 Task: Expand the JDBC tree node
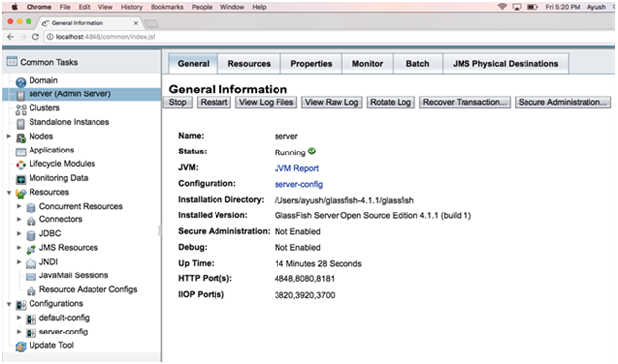coord(19,233)
